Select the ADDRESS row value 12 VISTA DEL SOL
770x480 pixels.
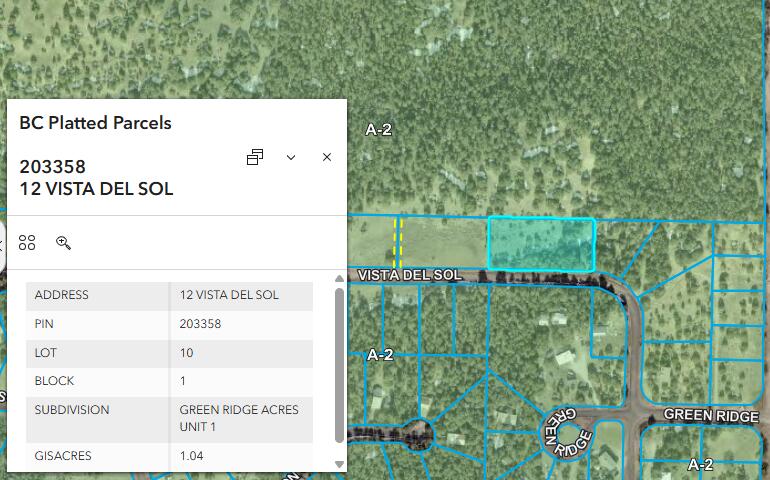click(x=229, y=295)
